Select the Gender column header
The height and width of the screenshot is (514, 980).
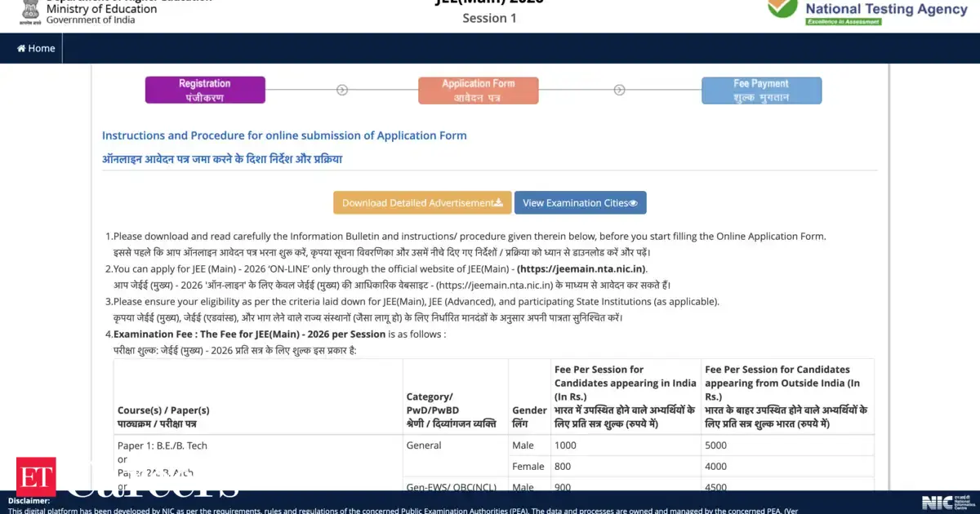tap(528, 417)
